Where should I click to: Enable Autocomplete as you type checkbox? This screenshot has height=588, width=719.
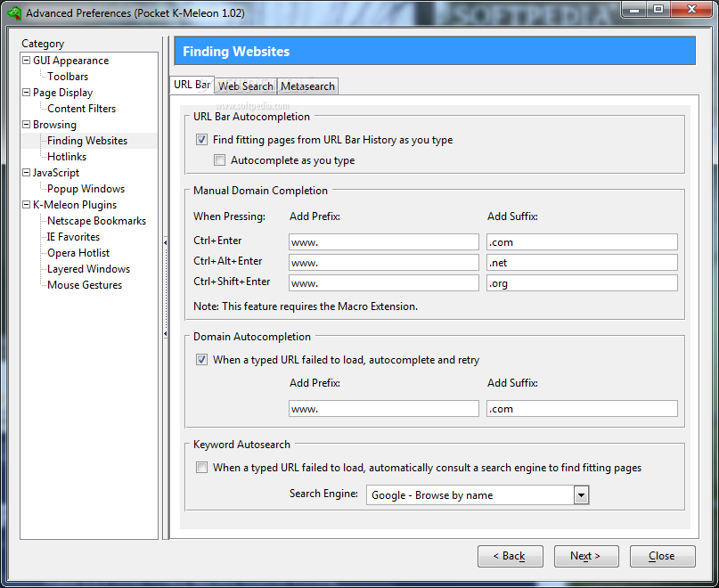tap(220, 160)
